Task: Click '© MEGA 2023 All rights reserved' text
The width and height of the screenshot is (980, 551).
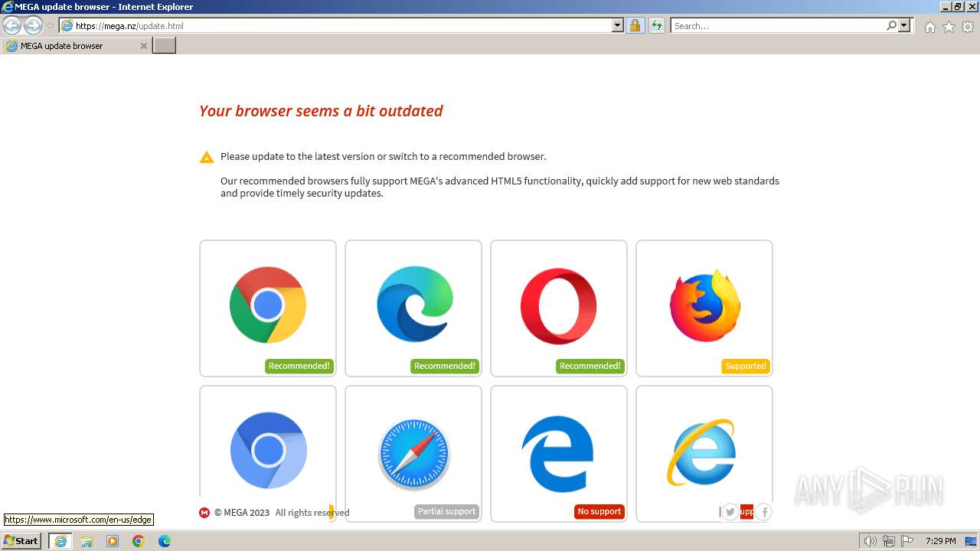Action: [282, 513]
